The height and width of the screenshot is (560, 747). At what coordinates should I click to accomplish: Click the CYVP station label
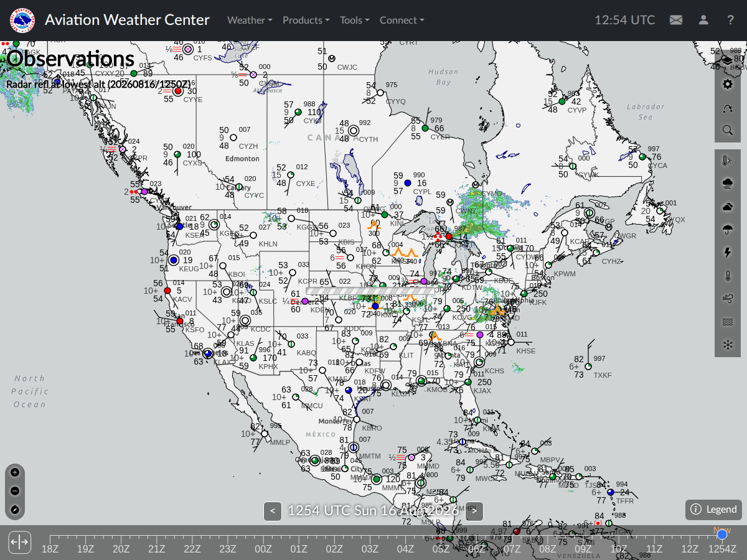coord(577,110)
